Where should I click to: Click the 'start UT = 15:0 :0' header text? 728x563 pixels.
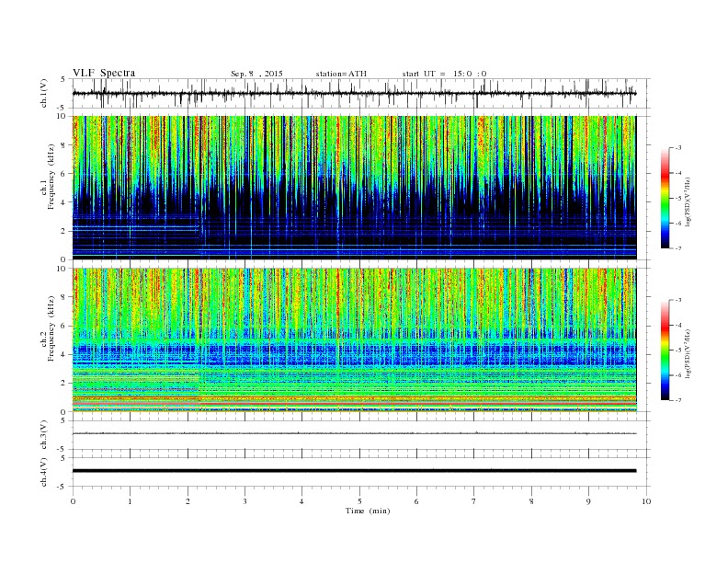[444, 74]
